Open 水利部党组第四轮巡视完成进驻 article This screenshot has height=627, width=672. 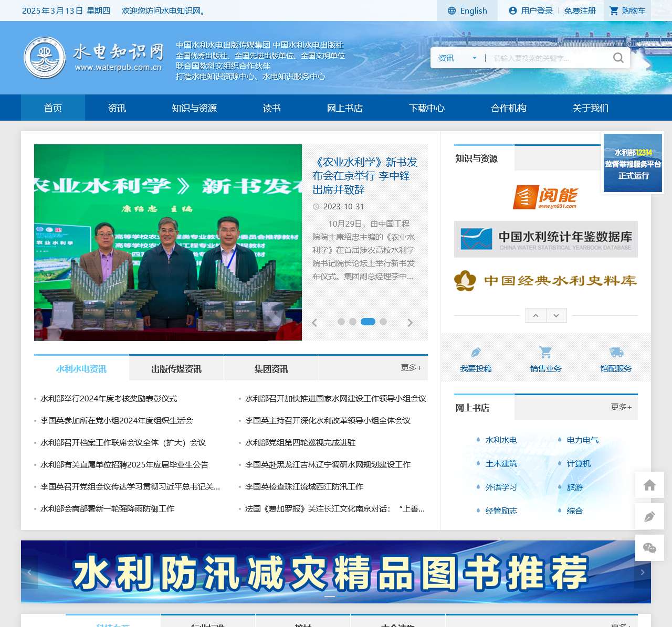coord(300,443)
